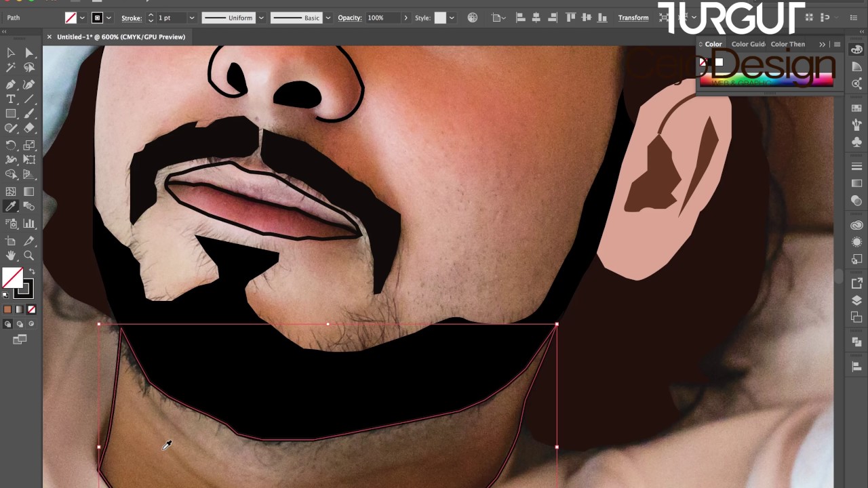Open the stroke weight dropdown

(x=192, y=18)
